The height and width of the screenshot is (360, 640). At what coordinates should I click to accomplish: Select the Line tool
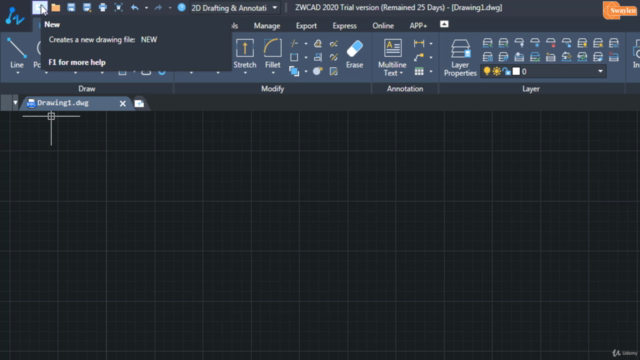tap(17, 52)
